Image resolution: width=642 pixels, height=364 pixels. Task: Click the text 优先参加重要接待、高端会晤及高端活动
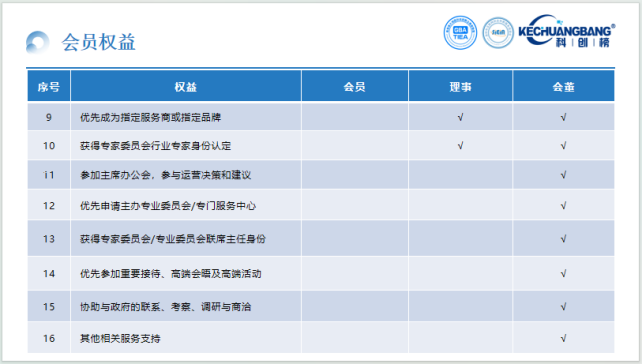[x=171, y=274]
